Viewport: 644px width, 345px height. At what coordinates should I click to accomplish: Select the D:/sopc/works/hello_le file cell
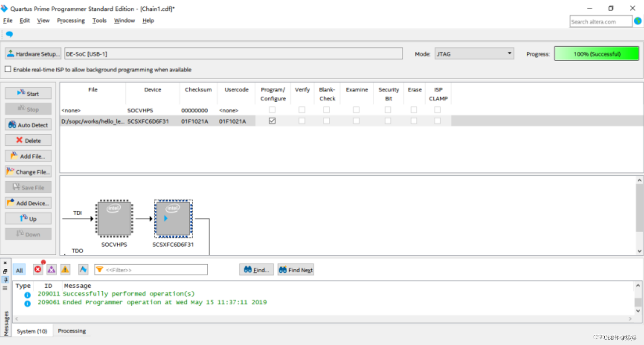click(x=92, y=121)
